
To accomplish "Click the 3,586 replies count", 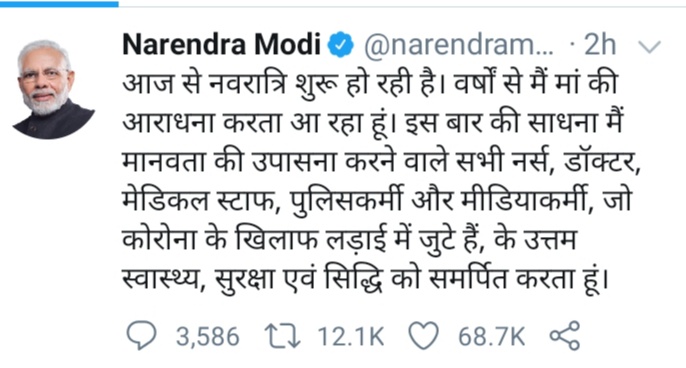I will [x=208, y=336].
